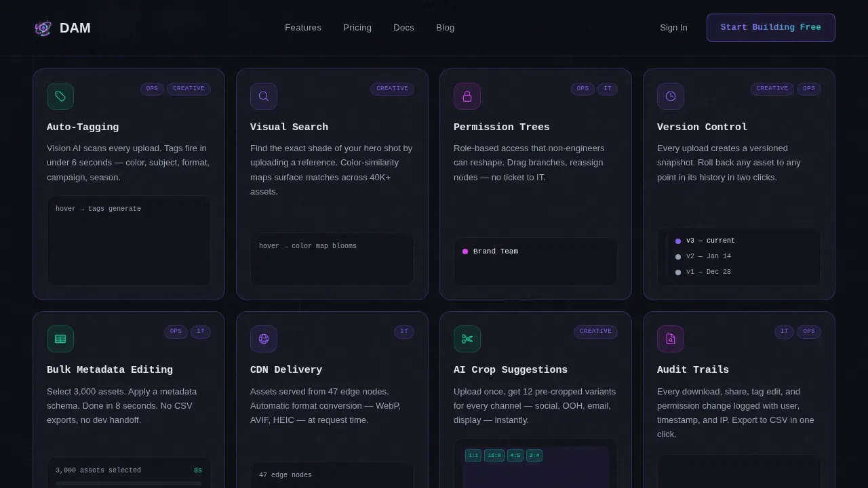The width and height of the screenshot is (868, 488).
Task: Click the Permission Trees lock icon
Action: [x=467, y=96]
